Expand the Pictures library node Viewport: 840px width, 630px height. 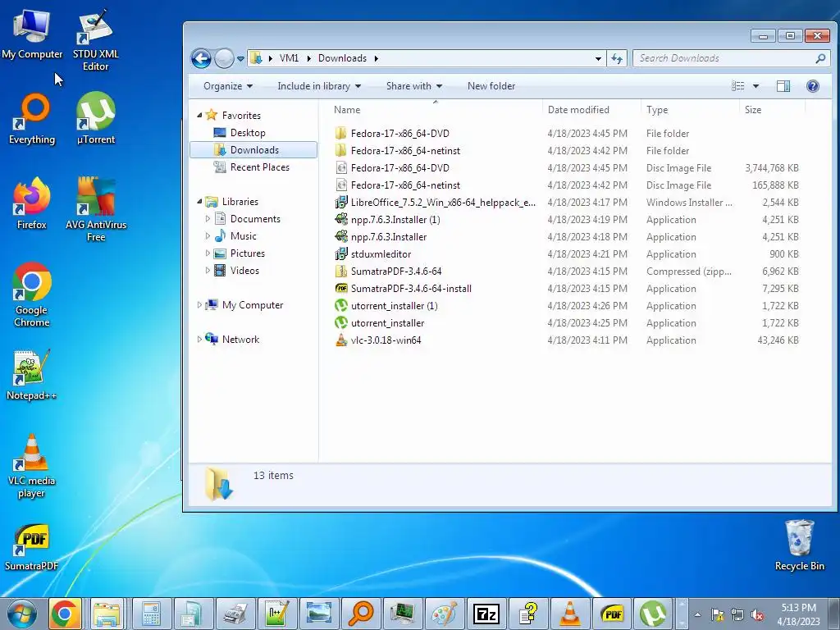(x=208, y=253)
